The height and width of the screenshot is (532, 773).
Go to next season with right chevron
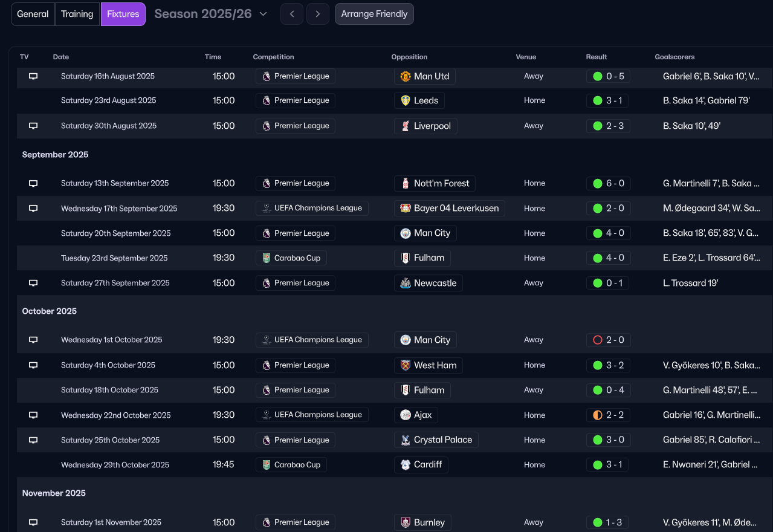318,14
